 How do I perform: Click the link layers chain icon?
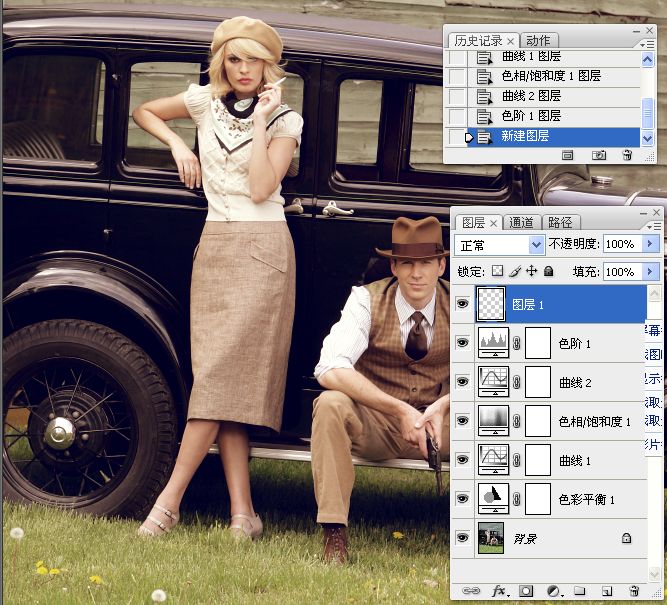tap(470, 591)
